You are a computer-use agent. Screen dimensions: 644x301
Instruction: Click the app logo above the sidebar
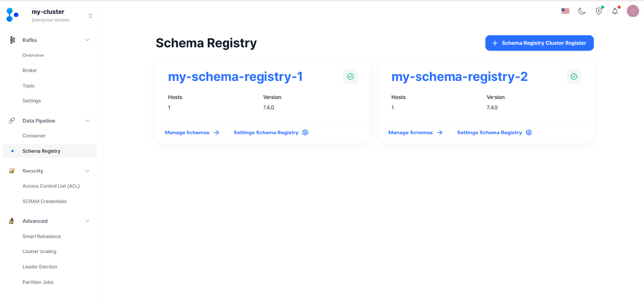pos(11,14)
